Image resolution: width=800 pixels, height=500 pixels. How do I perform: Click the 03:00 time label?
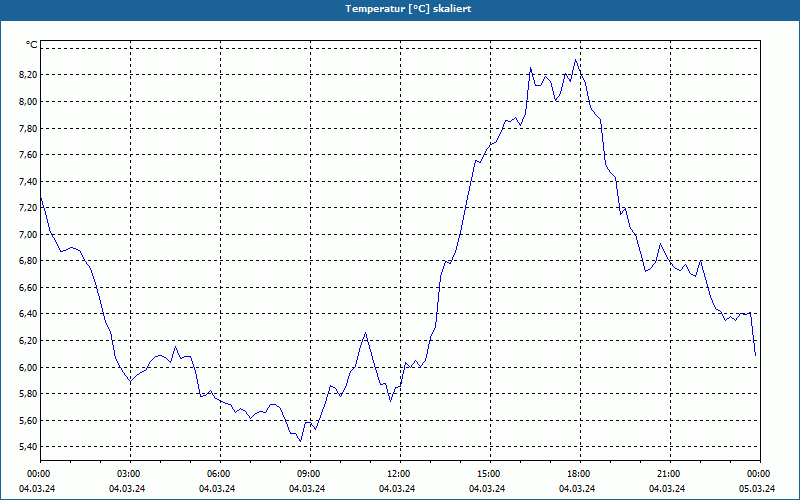(127, 474)
